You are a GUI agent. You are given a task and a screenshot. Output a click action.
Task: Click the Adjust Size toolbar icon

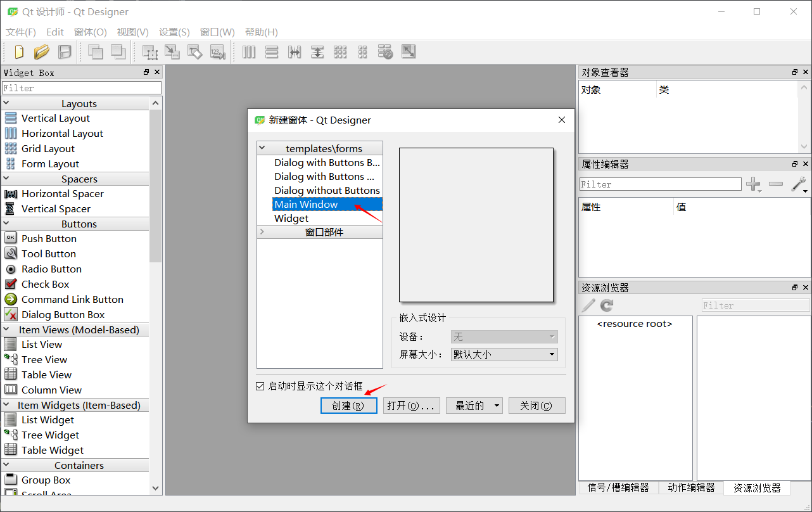coord(409,52)
